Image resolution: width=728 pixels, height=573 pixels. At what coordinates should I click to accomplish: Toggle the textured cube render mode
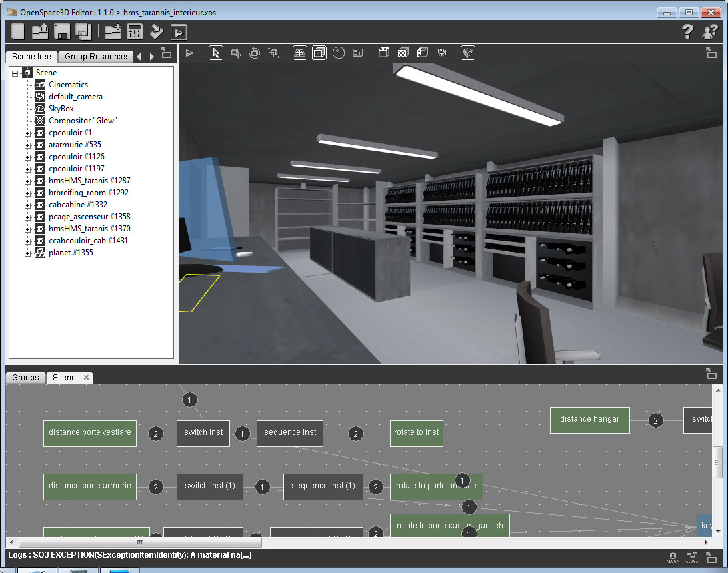click(x=403, y=53)
